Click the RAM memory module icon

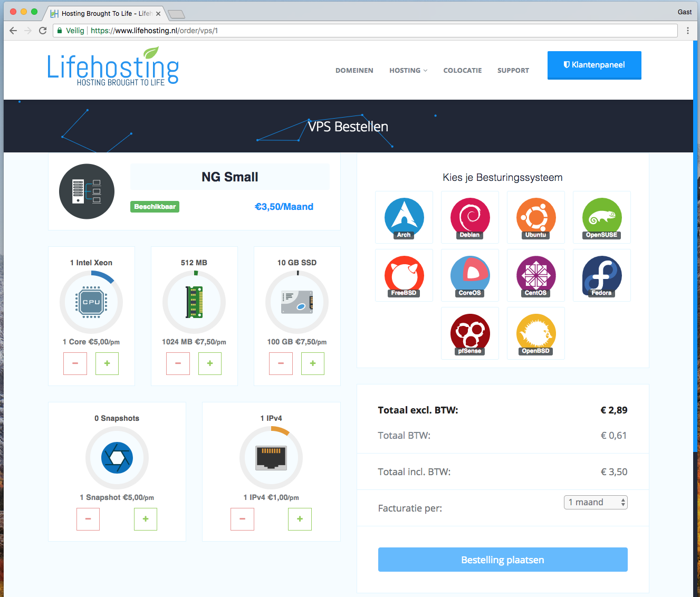[x=194, y=302]
